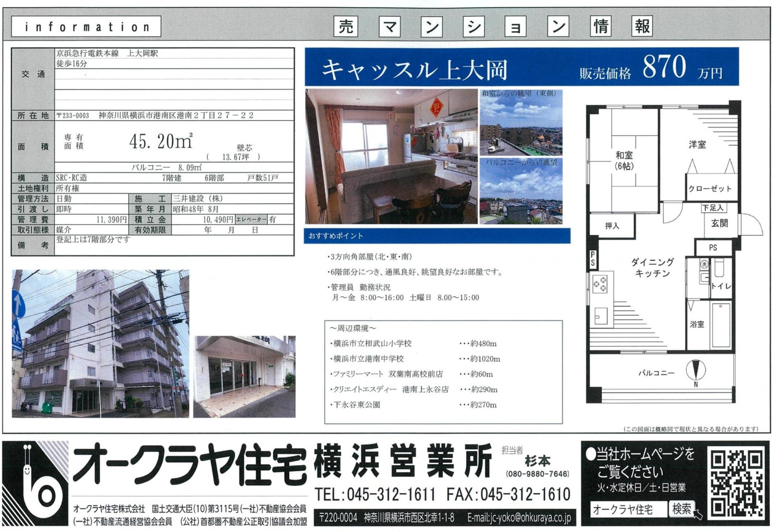The image size is (772, 532).
Task: Open the dining kitchen interior photo
Action: tap(391, 156)
